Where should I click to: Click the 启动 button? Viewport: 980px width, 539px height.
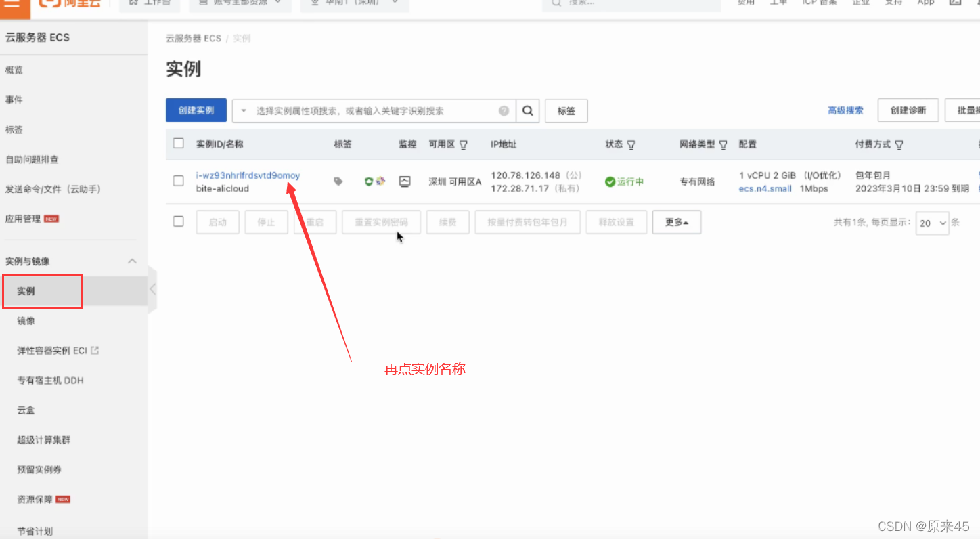(x=218, y=222)
